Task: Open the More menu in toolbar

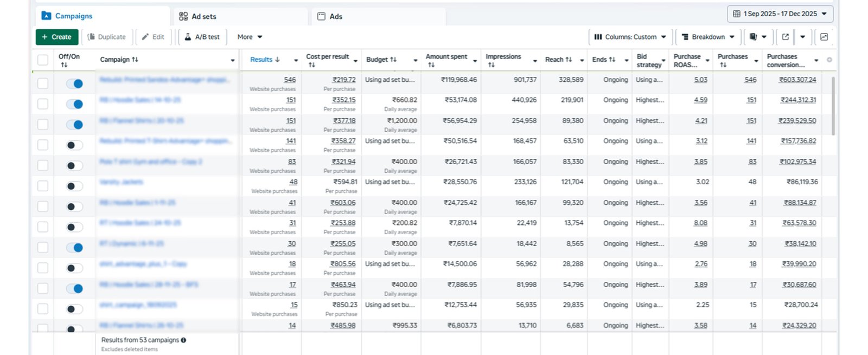Action: (x=250, y=37)
